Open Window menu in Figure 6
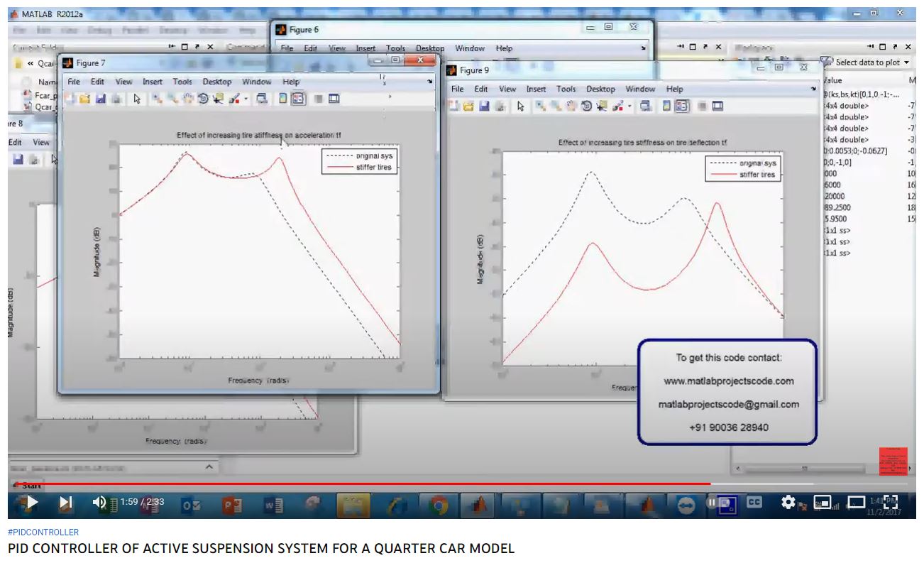This screenshot has width=924, height=563. (470, 48)
